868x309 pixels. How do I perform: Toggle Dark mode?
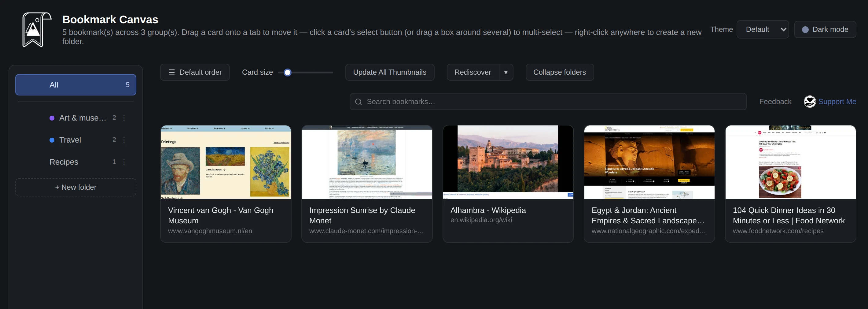pyautogui.click(x=825, y=30)
